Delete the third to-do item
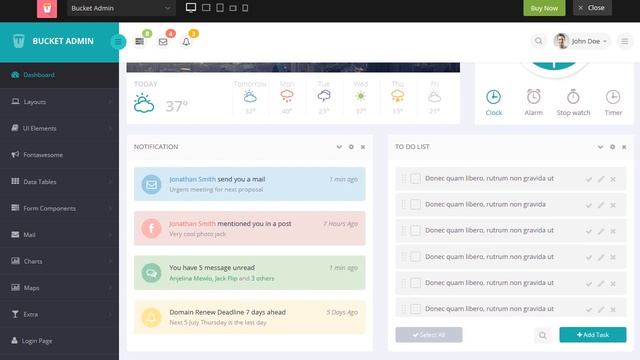The height and width of the screenshot is (360, 640). pyautogui.click(x=613, y=231)
